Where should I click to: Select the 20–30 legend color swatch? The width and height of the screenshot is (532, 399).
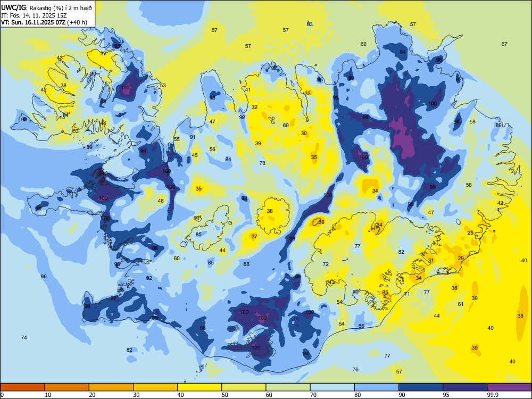pyautogui.click(x=111, y=387)
